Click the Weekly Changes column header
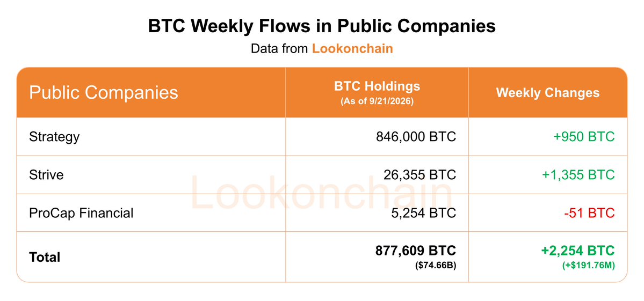This screenshot has width=644, height=301. pyautogui.click(x=548, y=93)
